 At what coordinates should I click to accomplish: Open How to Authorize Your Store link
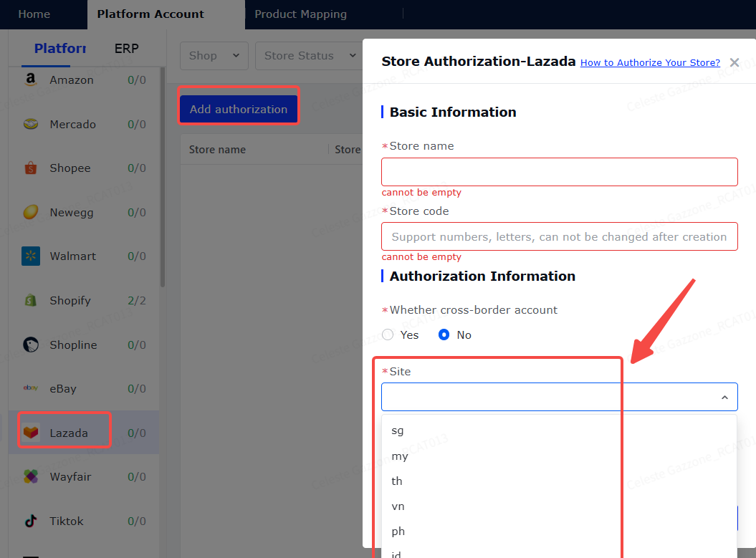tap(650, 62)
